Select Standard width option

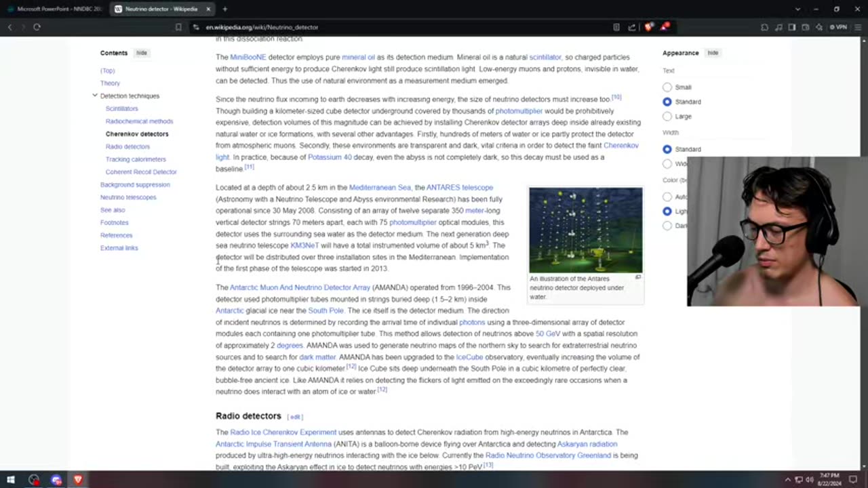point(667,149)
